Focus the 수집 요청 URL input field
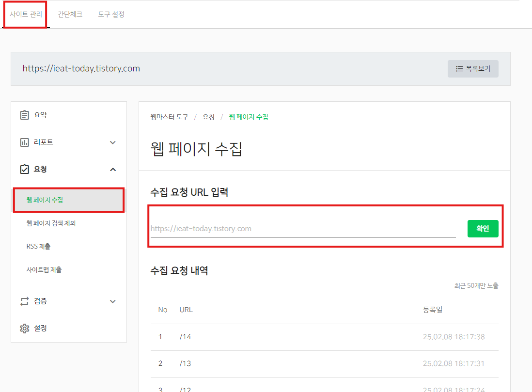The image size is (532, 392). (303, 229)
